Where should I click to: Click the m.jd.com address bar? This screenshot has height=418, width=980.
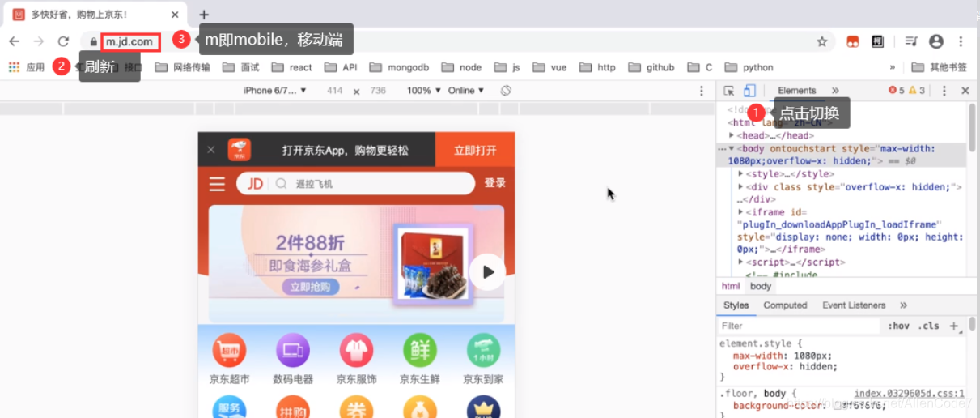coord(130,41)
